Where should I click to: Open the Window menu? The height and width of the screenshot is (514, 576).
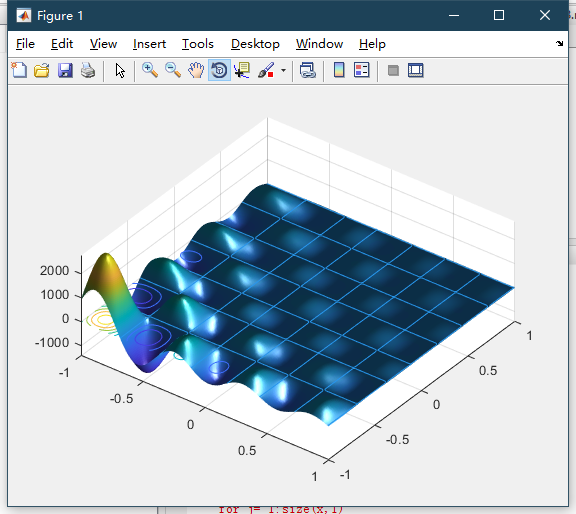[x=320, y=44]
